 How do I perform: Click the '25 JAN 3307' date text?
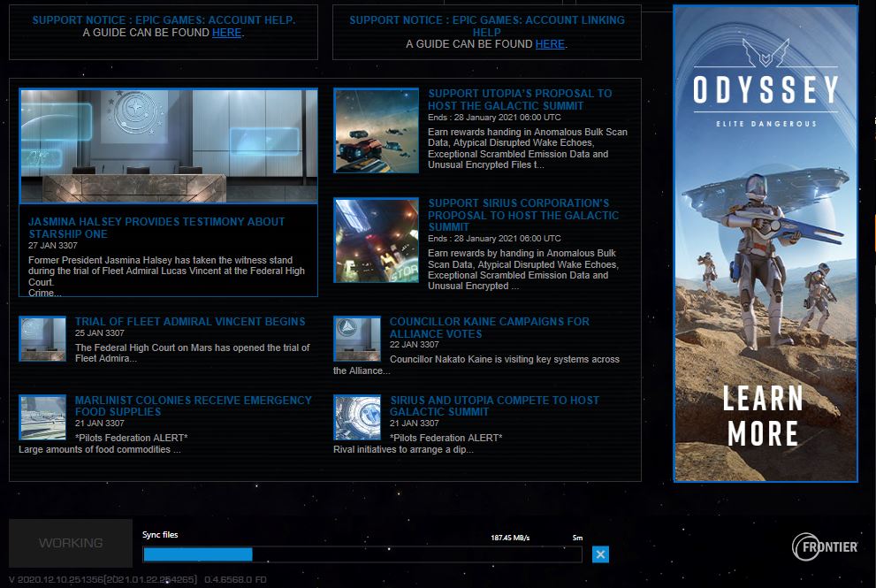[x=99, y=333]
